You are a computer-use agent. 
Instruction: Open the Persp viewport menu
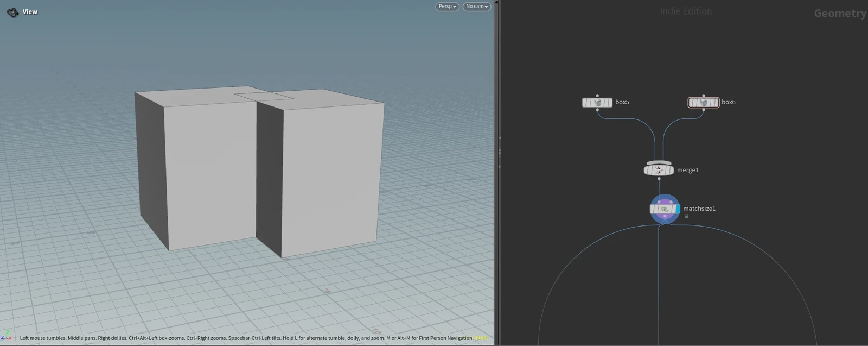(x=447, y=7)
